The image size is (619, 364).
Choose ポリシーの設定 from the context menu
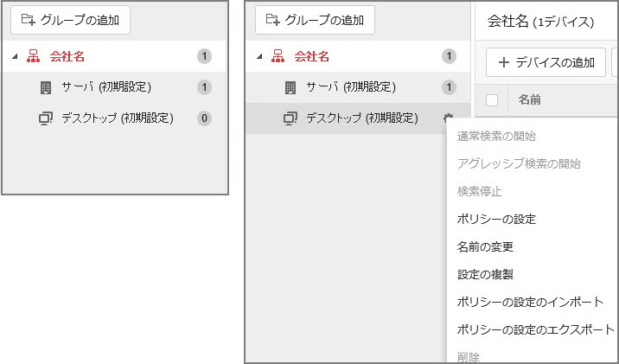click(x=496, y=219)
